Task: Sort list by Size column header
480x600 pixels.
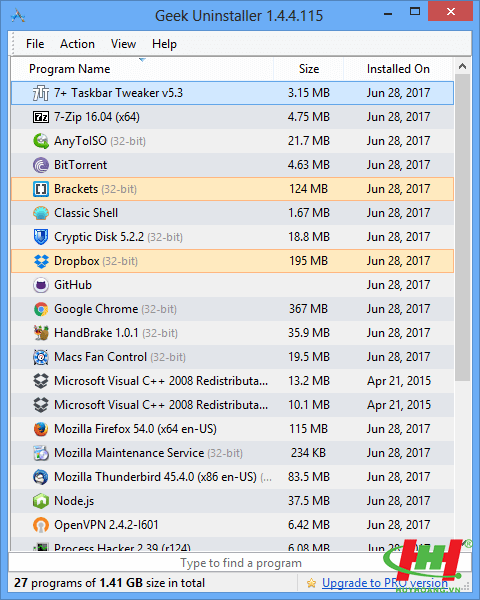Action: 309,69
